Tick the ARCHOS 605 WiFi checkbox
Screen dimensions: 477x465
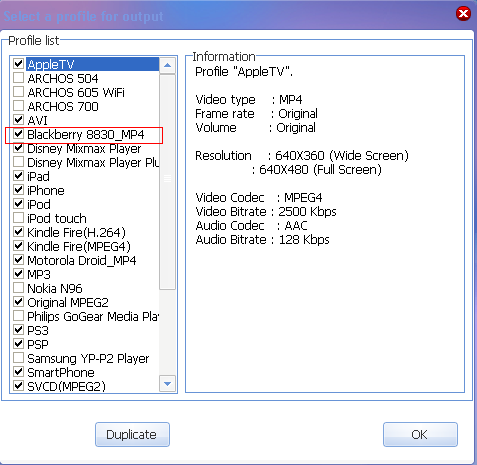tap(18, 92)
